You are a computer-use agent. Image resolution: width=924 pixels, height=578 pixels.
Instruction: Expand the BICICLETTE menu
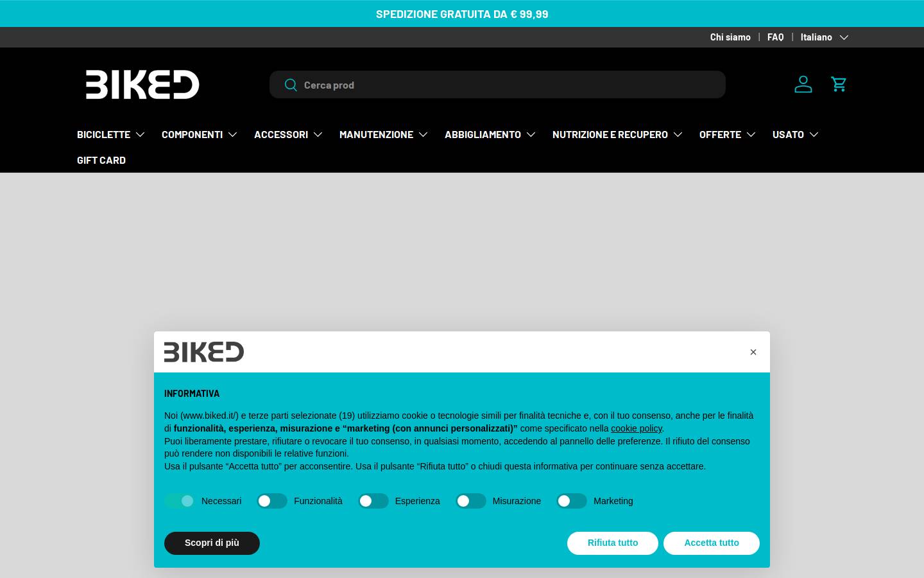click(x=111, y=134)
